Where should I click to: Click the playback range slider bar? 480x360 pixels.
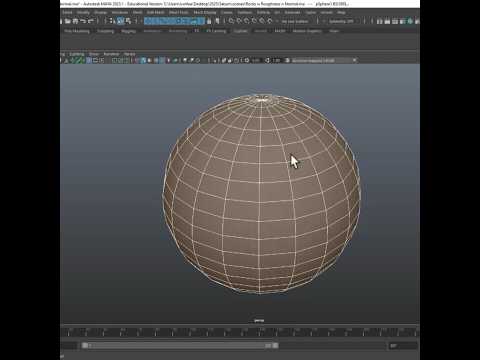point(180,346)
